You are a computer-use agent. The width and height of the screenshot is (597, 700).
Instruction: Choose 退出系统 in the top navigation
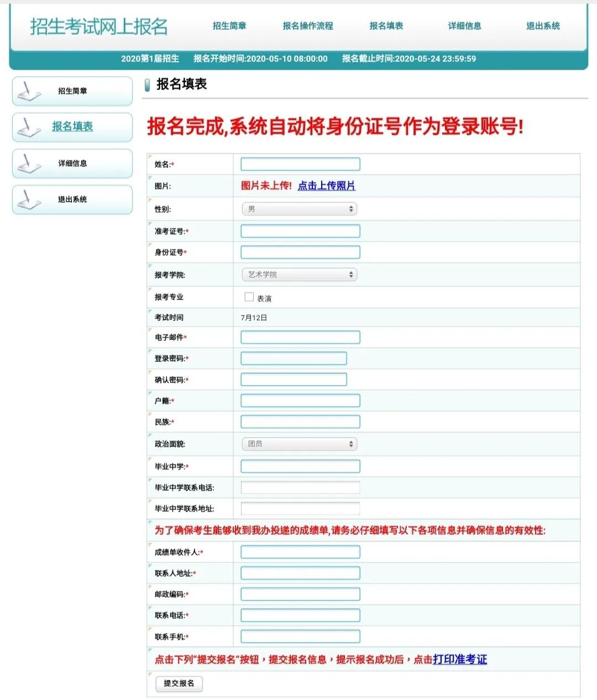[543, 26]
